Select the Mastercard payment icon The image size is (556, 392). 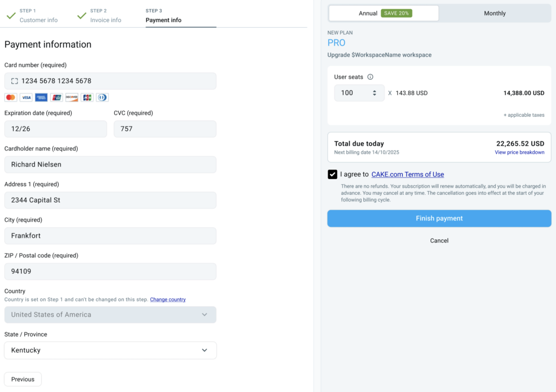(10, 97)
